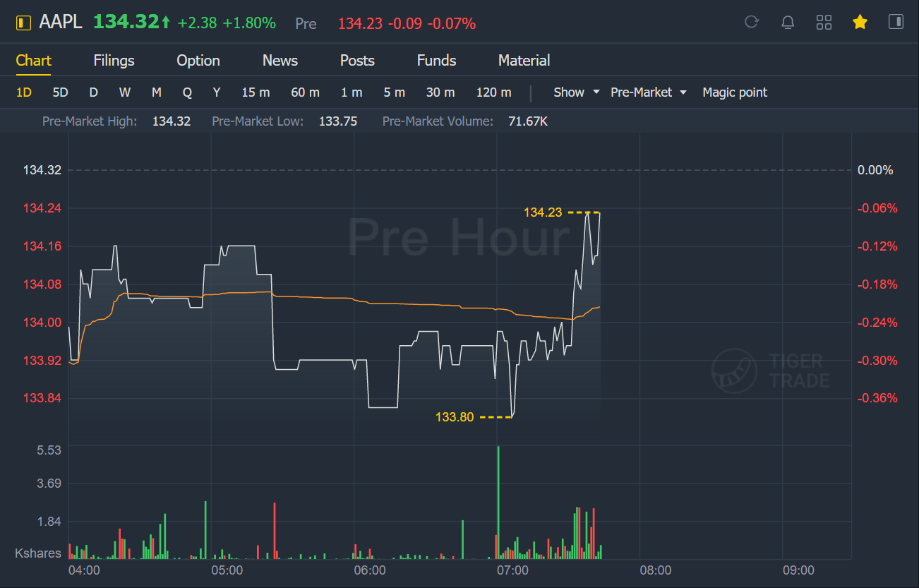Image resolution: width=919 pixels, height=588 pixels.
Task: Select the 1 m interval
Action: coord(352,92)
